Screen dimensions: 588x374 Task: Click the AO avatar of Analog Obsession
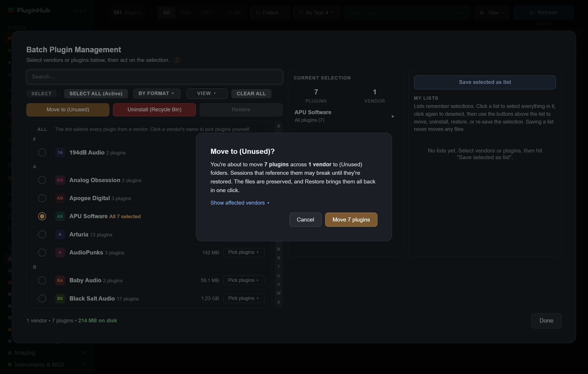(60, 180)
